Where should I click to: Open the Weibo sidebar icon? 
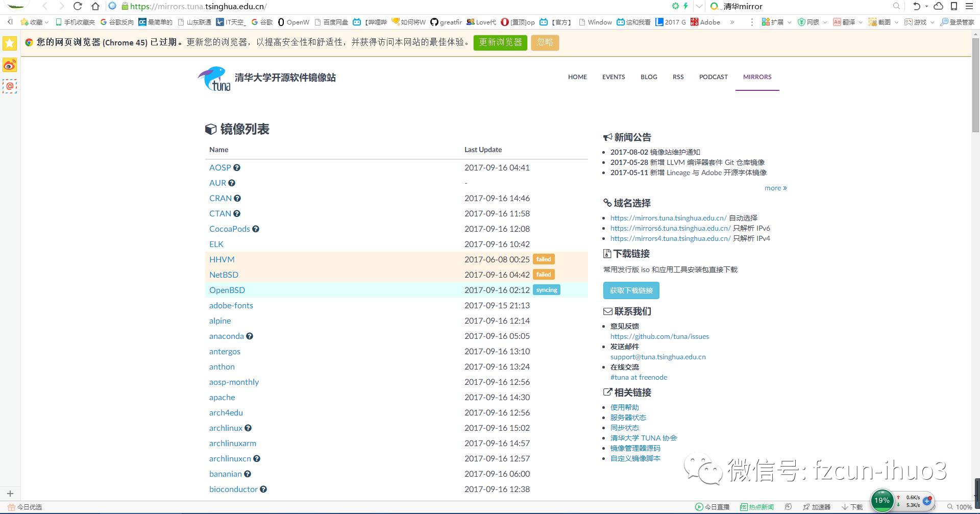point(10,65)
